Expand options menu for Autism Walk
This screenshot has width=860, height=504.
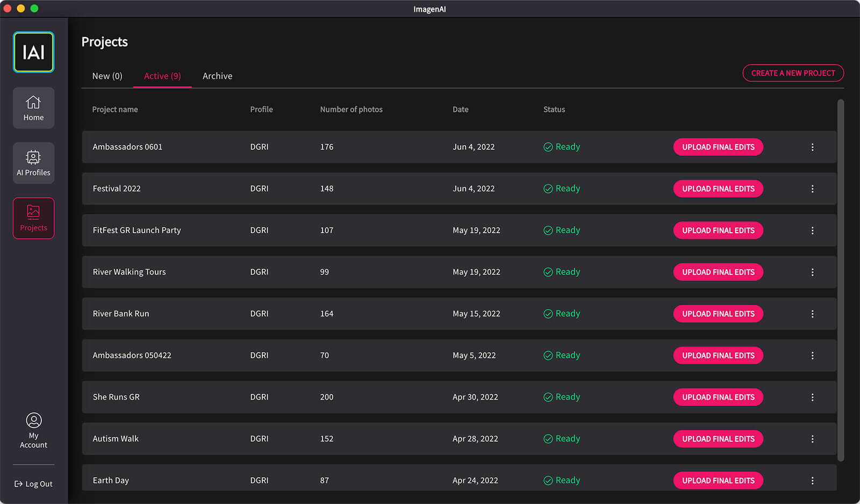point(812,439)
